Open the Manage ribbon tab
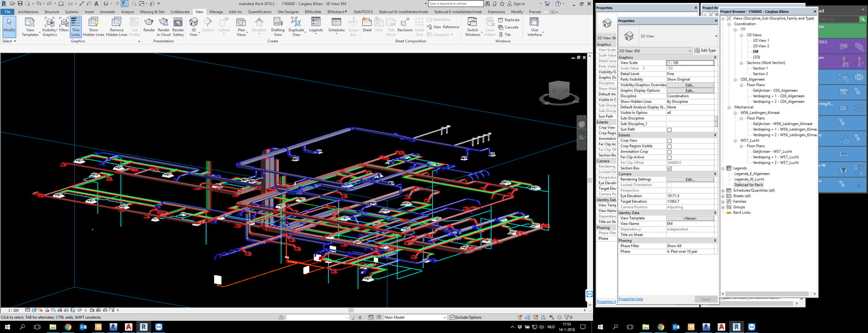868x333 pixels. (216, 12)
